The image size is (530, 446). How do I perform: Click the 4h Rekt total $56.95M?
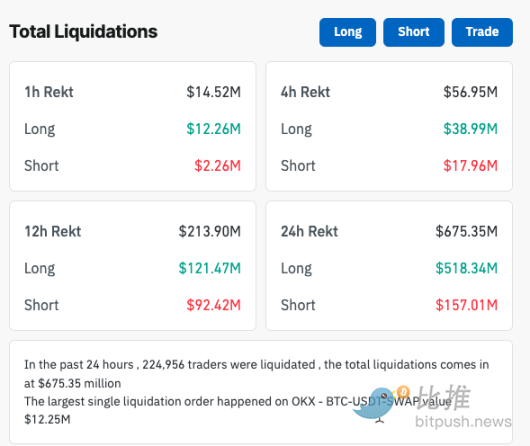[471, 92]
